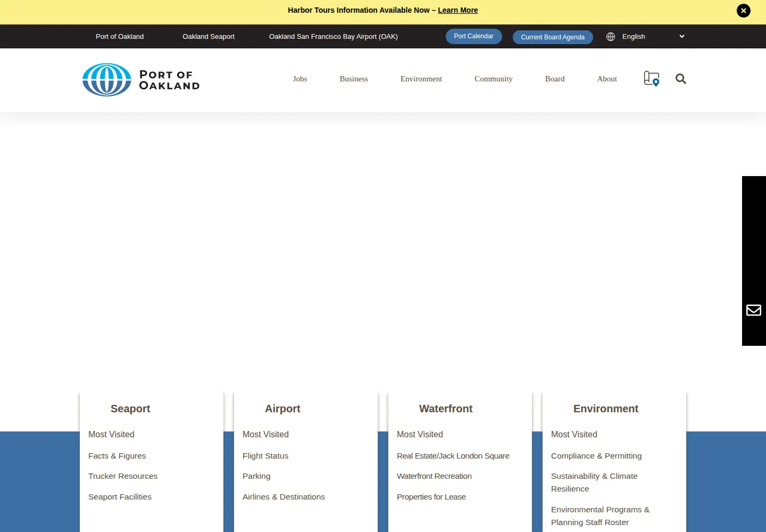Click the Waterfront card heading

point(446,409)
